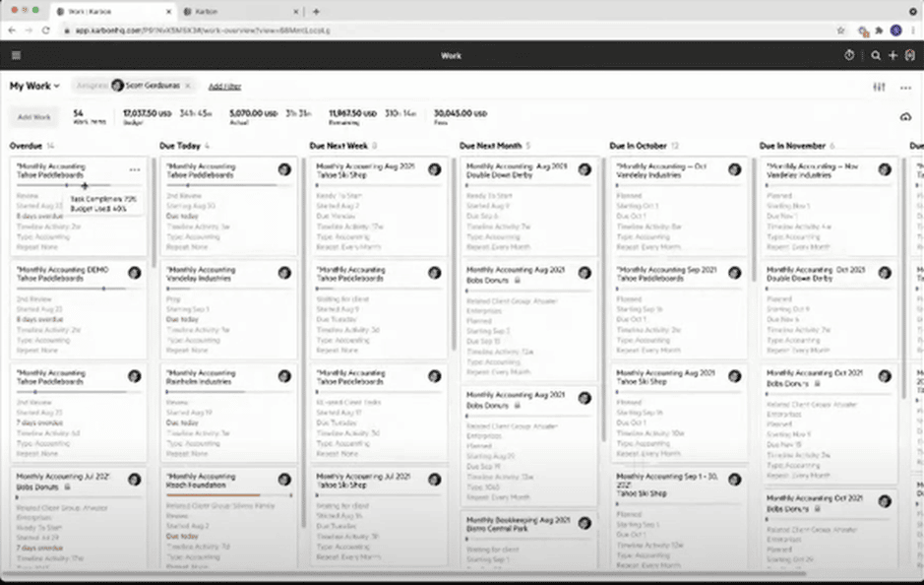Image resolution: width=924 pixels, height=585 pixels.
Task: Click the horizontal scrollbar at the board bottom
Action: tap(403, 572)
